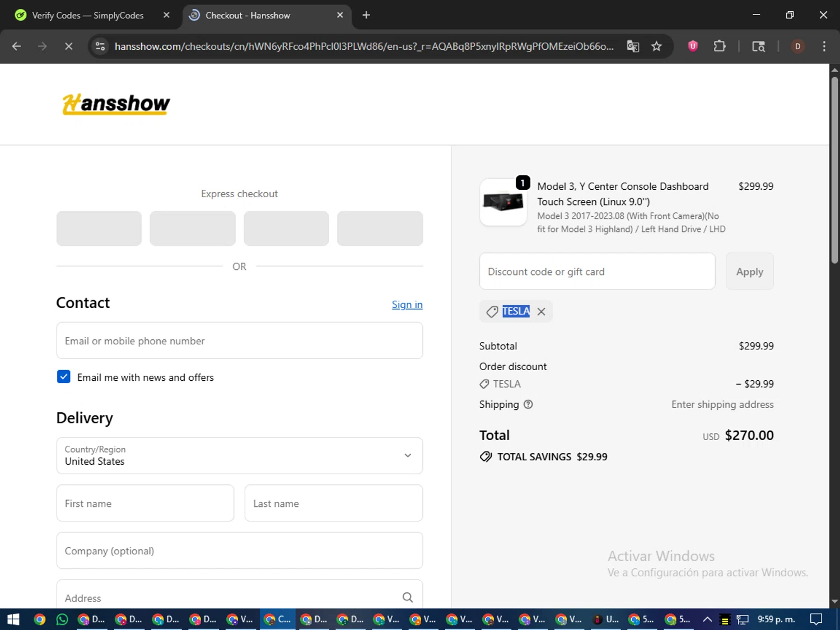Open the Chrome three-dot menu

[824, 46]
